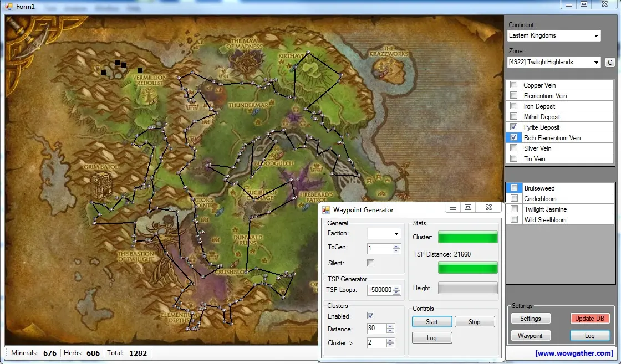Increase ToGen value with up arrow
Image resolution: width=621 pixels, height=364 pixels.
(396, 246)
